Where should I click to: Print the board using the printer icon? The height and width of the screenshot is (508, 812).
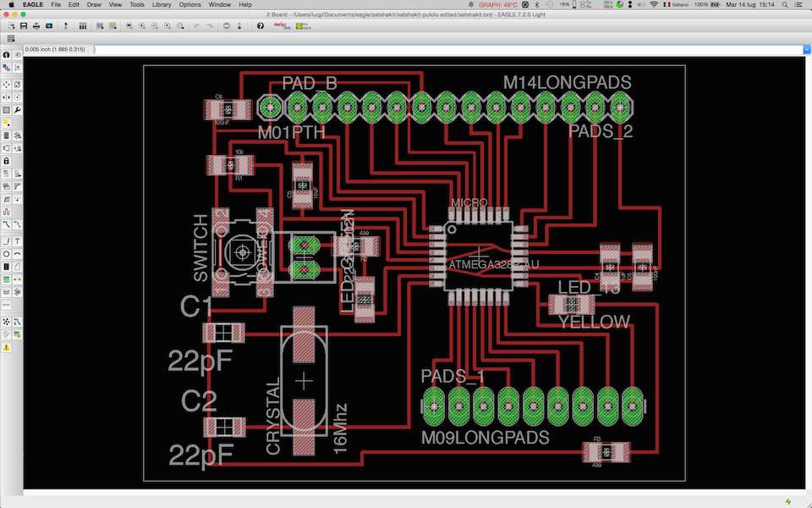tap(36, 26)
